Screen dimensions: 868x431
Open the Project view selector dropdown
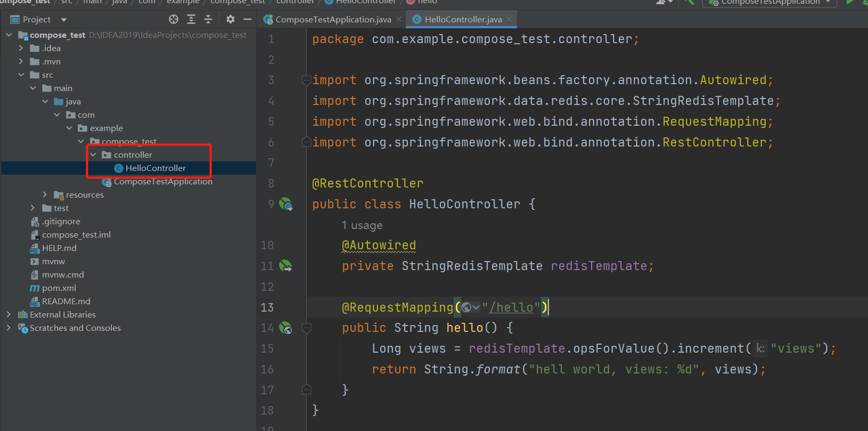64,20
